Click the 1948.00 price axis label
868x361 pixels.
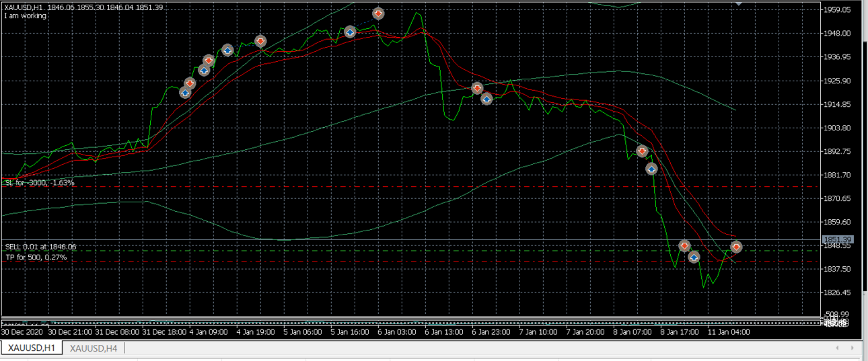point(838,33)
